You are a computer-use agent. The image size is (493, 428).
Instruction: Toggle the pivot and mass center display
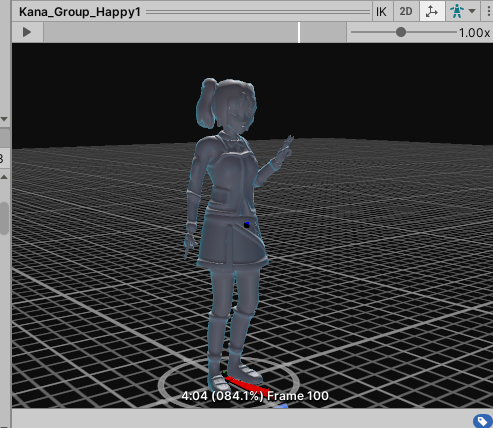(x=432, y=12)
